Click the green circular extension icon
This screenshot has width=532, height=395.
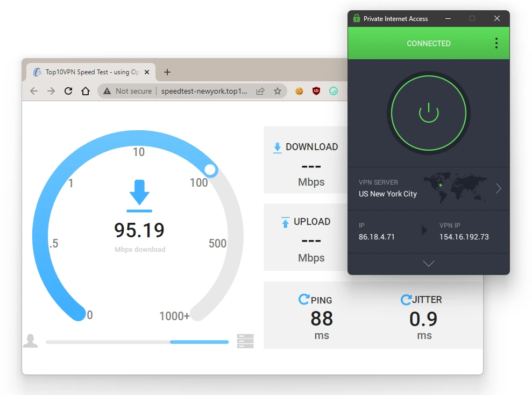click(x=334, y=91)
